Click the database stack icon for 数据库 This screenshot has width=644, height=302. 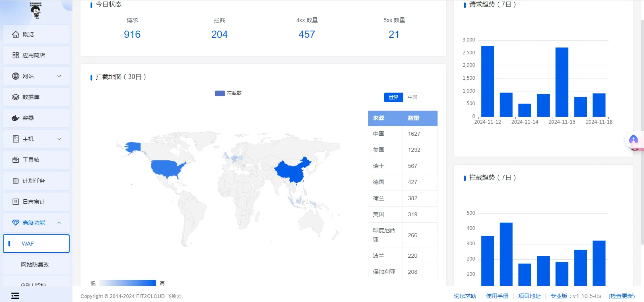pyautogui.click(x=16, y=97)
